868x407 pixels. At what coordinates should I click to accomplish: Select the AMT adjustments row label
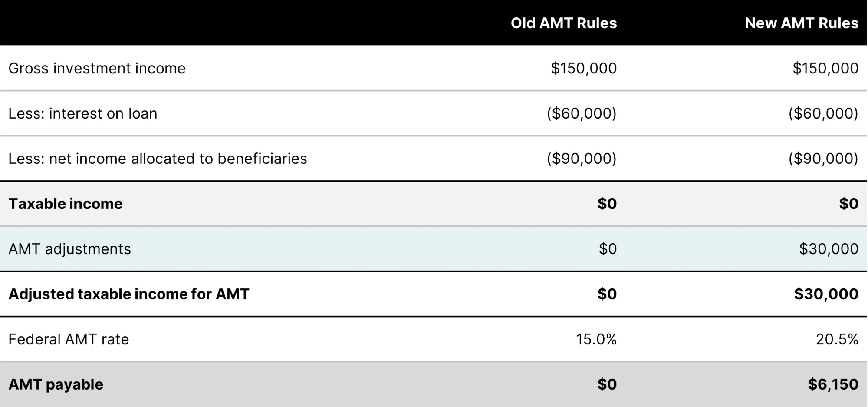click(x=70, y=249)
